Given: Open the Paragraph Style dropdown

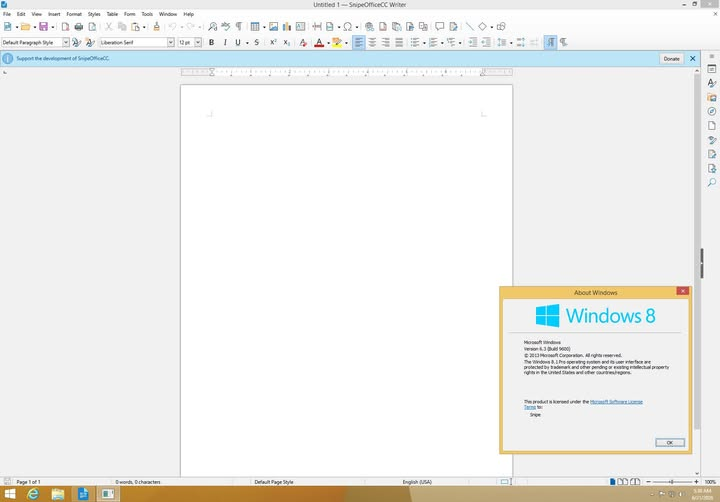Looking at the screenshot, I should coord(66,42).
